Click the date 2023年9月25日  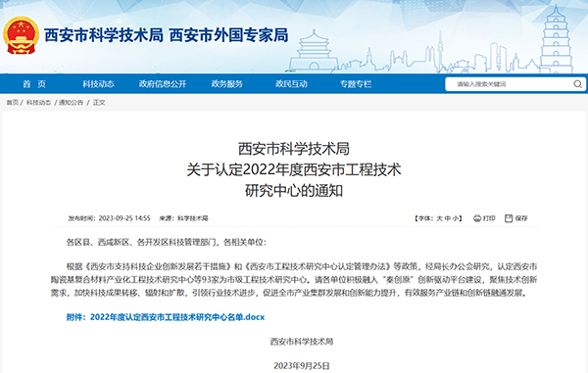302,366
